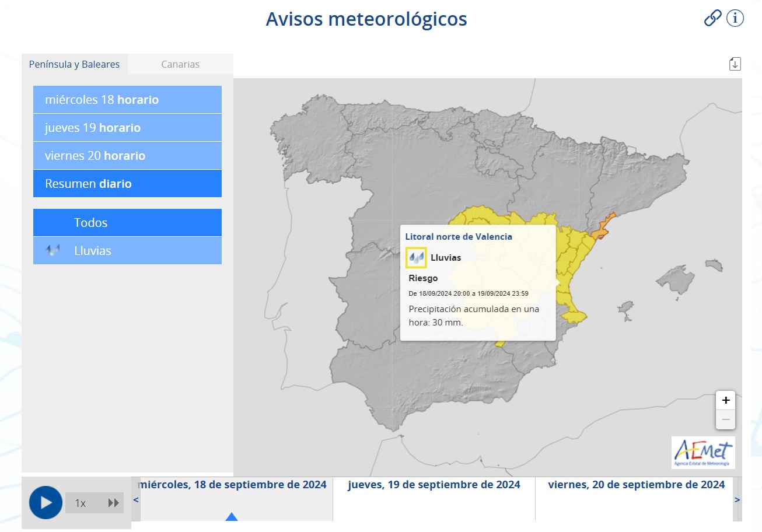Click the rain icon in the Litoral norte popup
This screenshot has width=762, height=532.
[416, 257]
